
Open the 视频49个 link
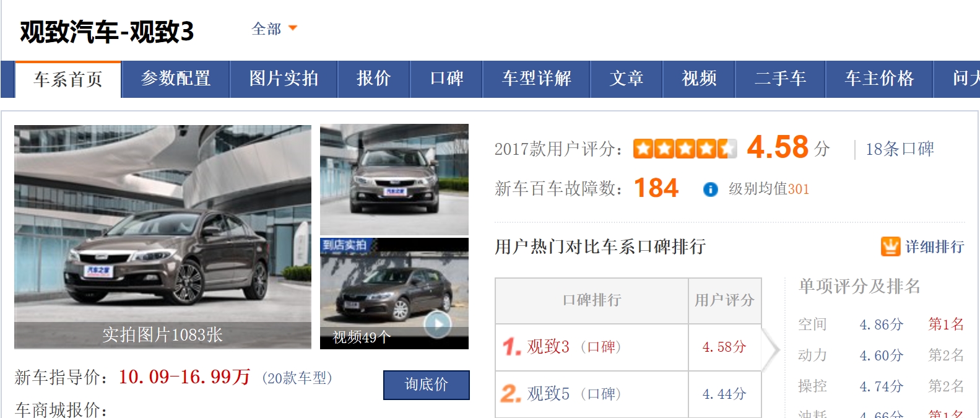362,337
